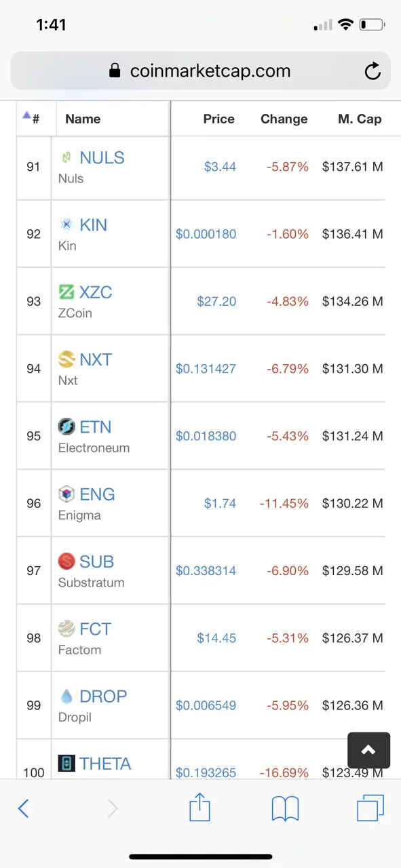Viewport: 401px width, 868px height.
Task: Open the KIN coin link
Action: coord(93,225)
